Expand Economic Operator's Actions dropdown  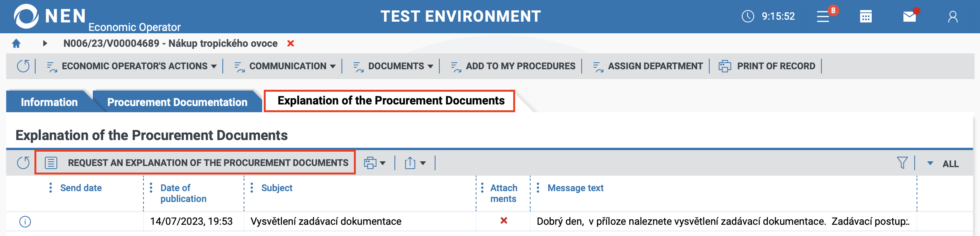click(x=131, y=66)
